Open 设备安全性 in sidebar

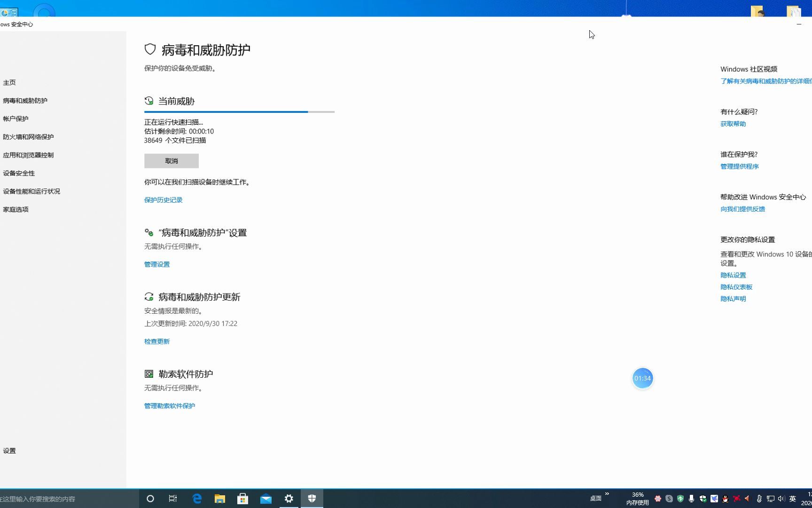[x=19, y=173]
